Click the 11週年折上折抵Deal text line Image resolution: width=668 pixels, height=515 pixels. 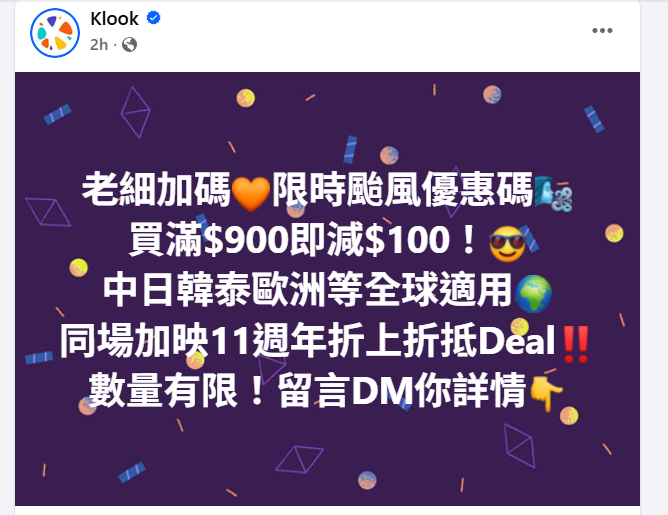point(383,340)
